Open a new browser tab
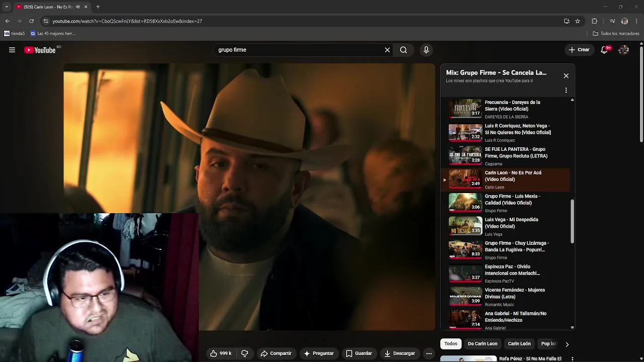 click(98, 7)
